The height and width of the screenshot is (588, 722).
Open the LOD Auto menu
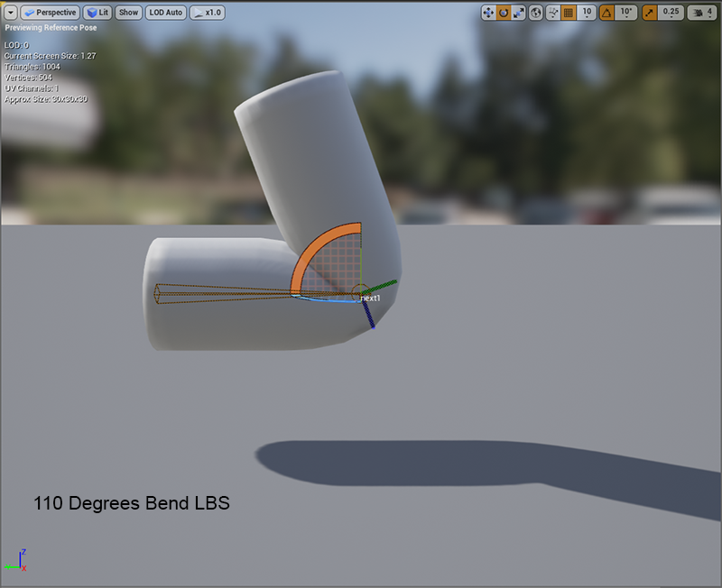tap(166, 13)
